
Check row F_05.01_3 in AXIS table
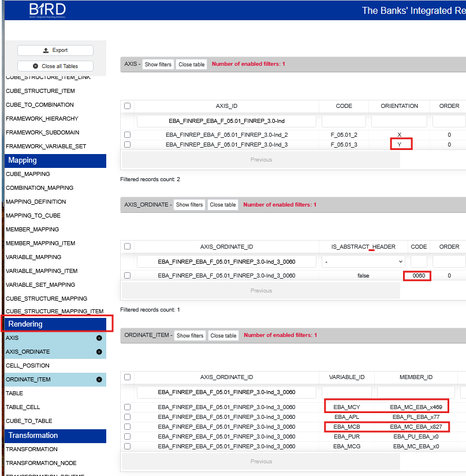coord(127,144)
